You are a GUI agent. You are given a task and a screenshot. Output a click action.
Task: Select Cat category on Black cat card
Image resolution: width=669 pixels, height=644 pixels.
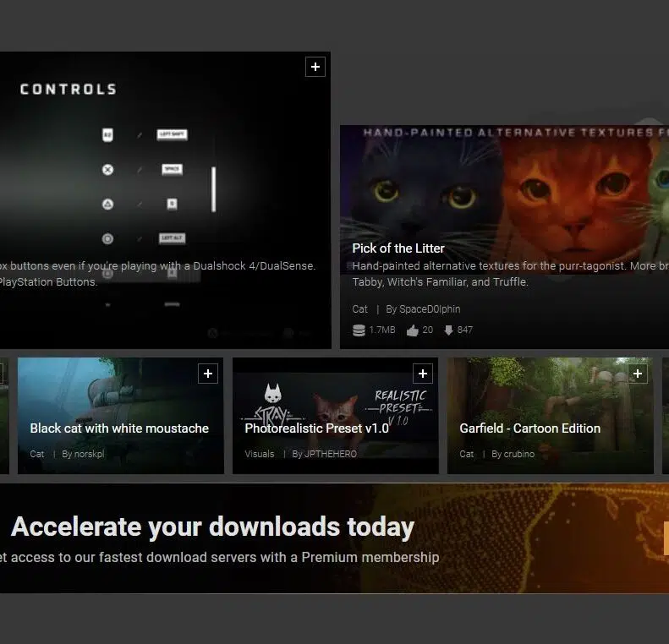coord(36,454)
